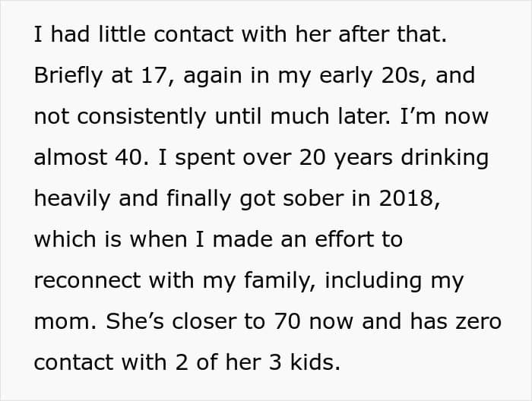Image resolution: width=532 pixels, height=401 pixels.
Task: Click the text "closer to 70"
Action: point(229,321)
